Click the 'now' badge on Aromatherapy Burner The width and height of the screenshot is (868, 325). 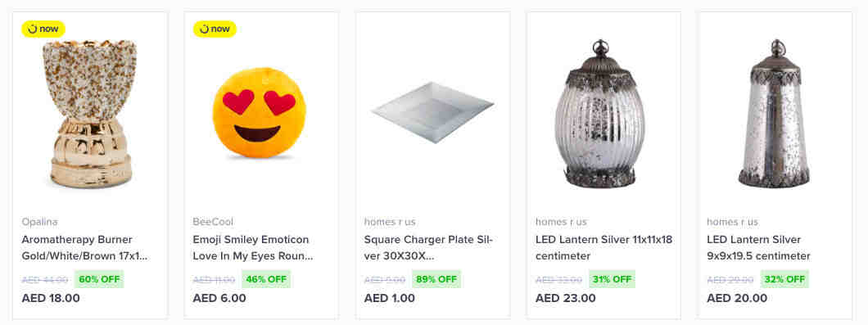pyautogui.click(x=43, y=29)
